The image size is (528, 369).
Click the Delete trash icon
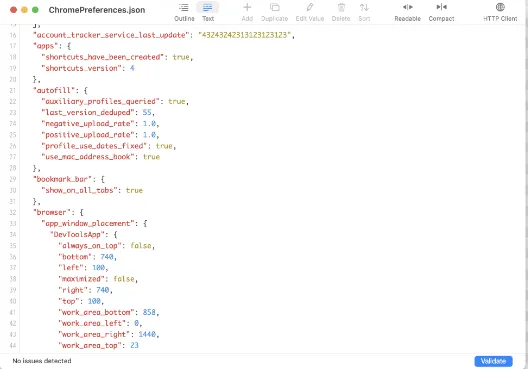[341, 12]
